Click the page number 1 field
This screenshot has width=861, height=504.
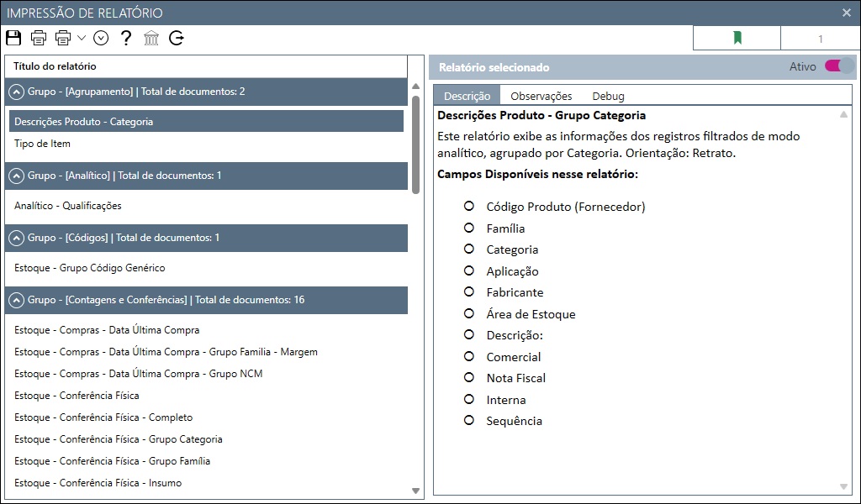[820, 39]
